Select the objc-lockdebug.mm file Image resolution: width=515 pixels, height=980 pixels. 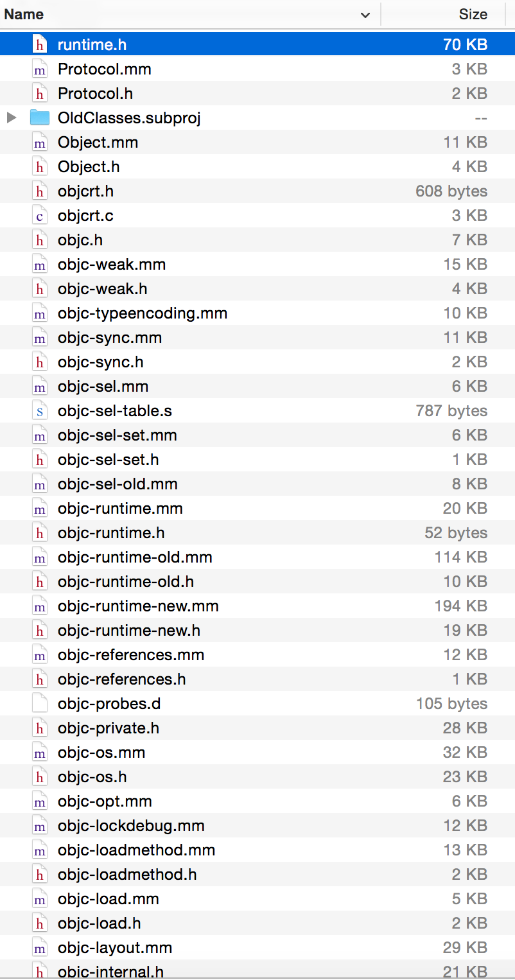(131, 826)
